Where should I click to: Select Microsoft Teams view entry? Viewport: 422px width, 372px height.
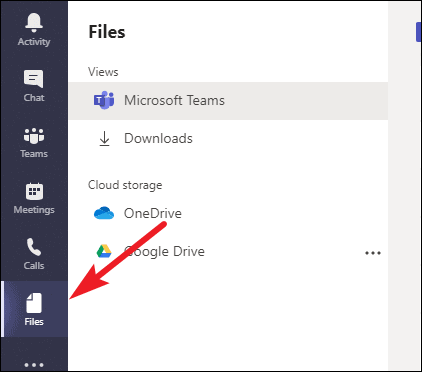[228, 101]
